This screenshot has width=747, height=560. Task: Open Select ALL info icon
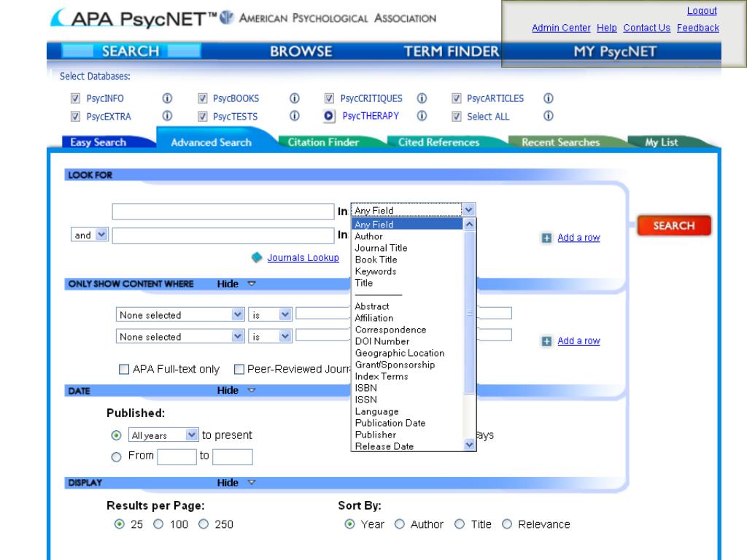(x=549, y=116)
